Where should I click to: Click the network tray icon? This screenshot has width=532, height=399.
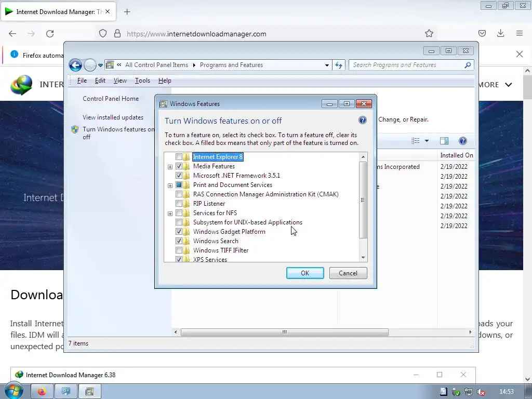coord(469,392)
